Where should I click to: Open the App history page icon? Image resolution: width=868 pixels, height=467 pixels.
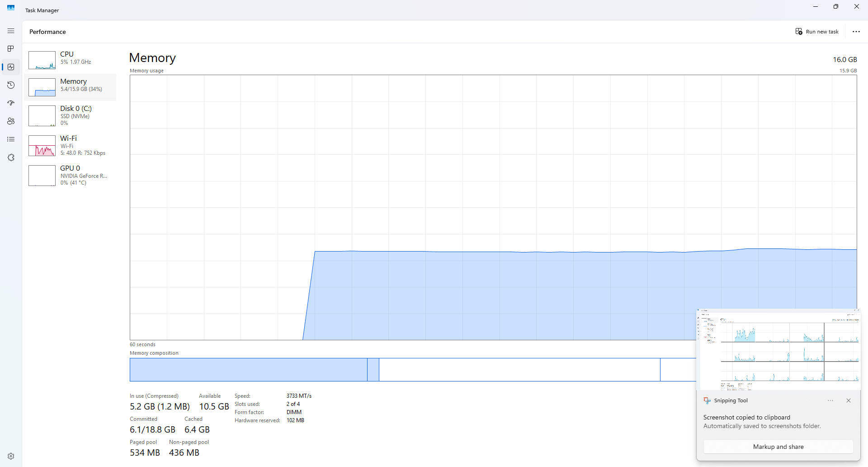click(x=11, y=85)
